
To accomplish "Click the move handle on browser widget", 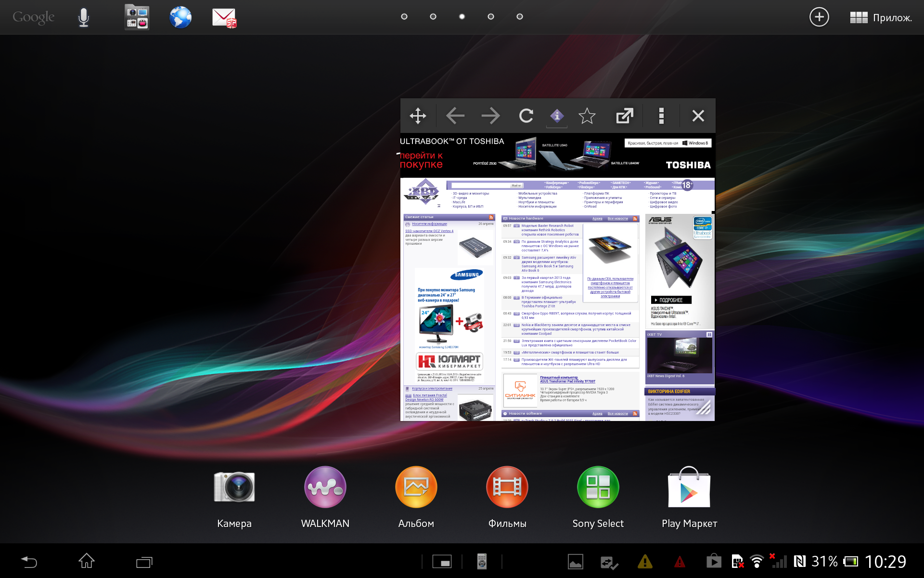I will pos(418,116).
